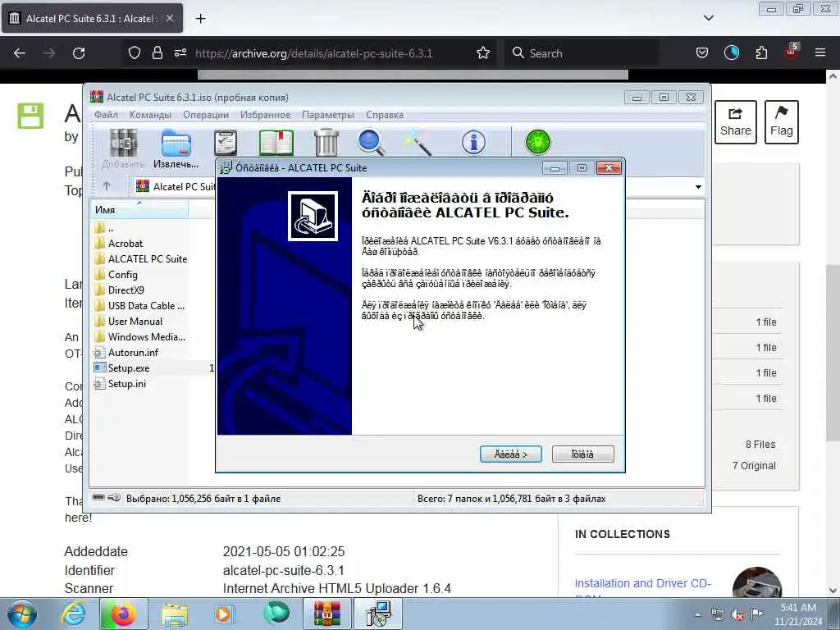Click the Flag button on archive.org
840x630 pixels.
point(782,122)
